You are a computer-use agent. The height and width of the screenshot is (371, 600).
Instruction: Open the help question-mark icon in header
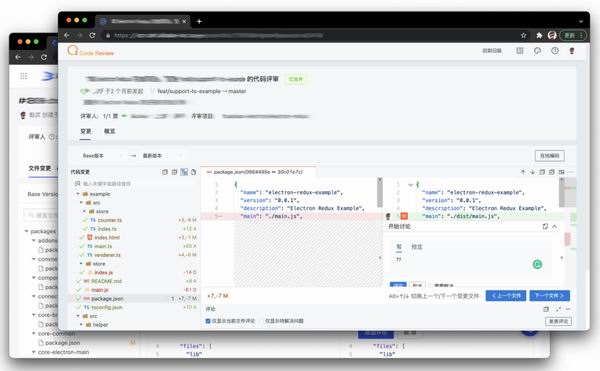(555, 50)
